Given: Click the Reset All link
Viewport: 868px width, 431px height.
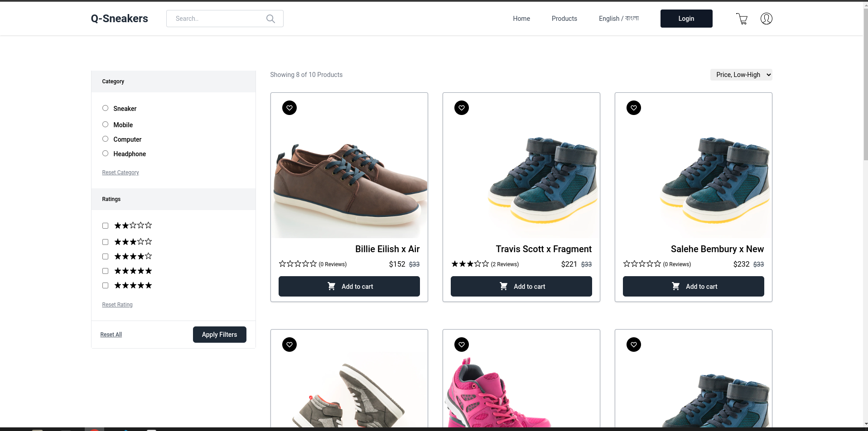Looking at the screenshot, I should [111, 335].
